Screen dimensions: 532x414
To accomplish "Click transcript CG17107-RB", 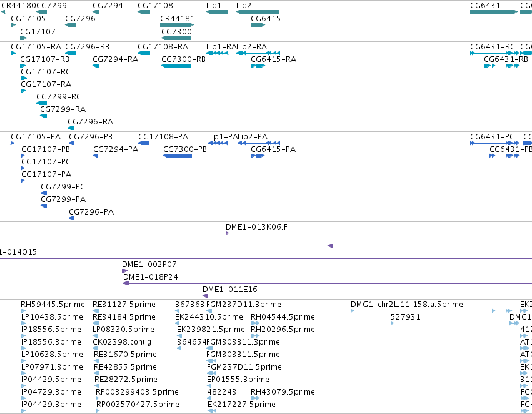I will 23,66.
